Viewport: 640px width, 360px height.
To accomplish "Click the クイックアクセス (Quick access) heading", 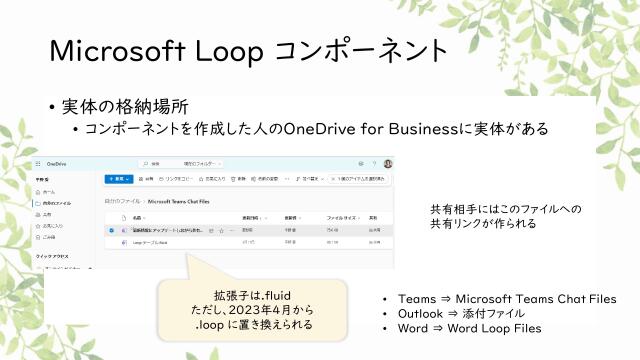I will click(x=52, y=256).
